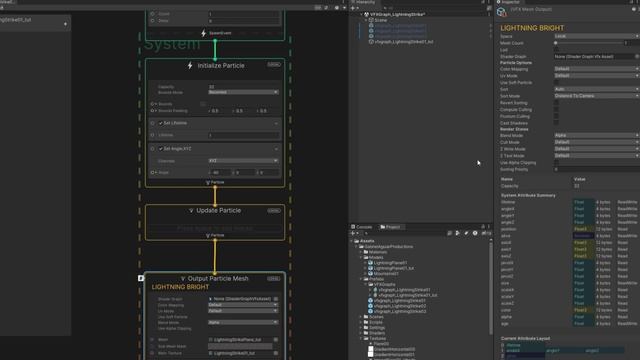Switch to the Console tab
Screen dimensions: 640x360
(x=362, y=227)
